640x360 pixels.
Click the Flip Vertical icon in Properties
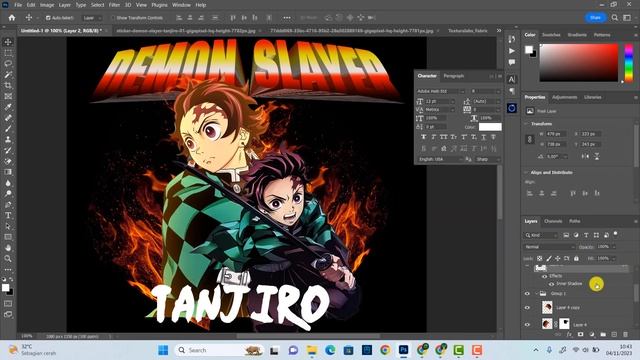pyautogui.click(x=597, y=156)
